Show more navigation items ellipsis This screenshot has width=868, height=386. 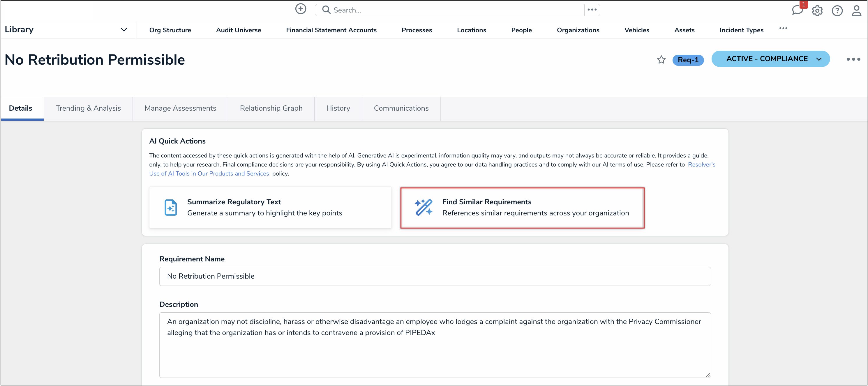point(783,28)
